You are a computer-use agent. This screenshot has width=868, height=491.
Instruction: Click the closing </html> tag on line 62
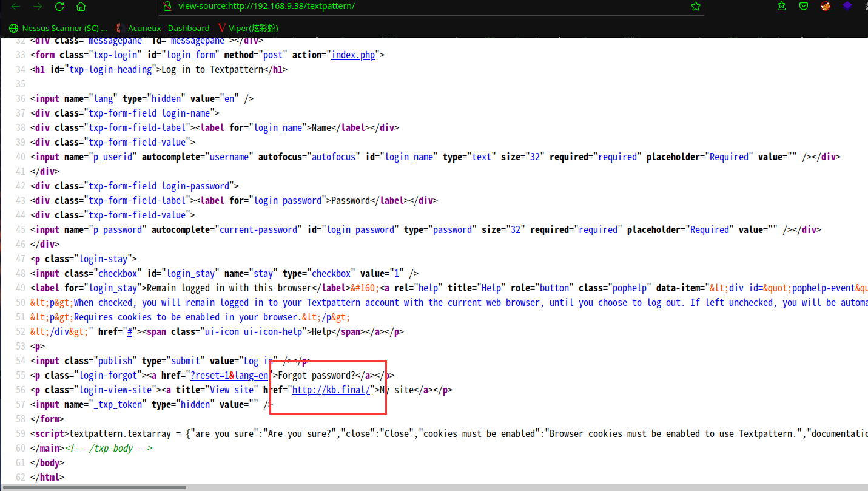click(47, 478)
